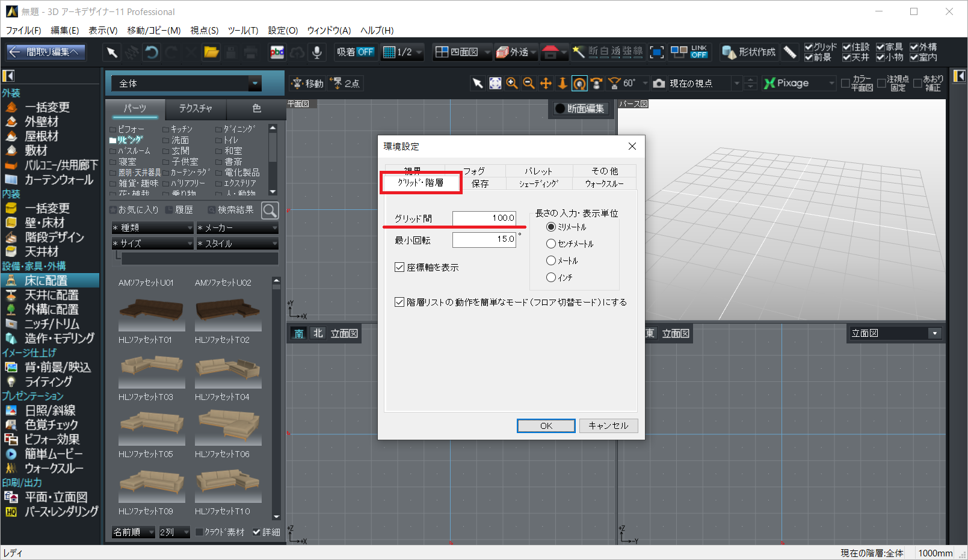The height and width of the screenshot is (560, 968).
Task: Click the グリッド間 input field
Action: (x=484, y=218)
